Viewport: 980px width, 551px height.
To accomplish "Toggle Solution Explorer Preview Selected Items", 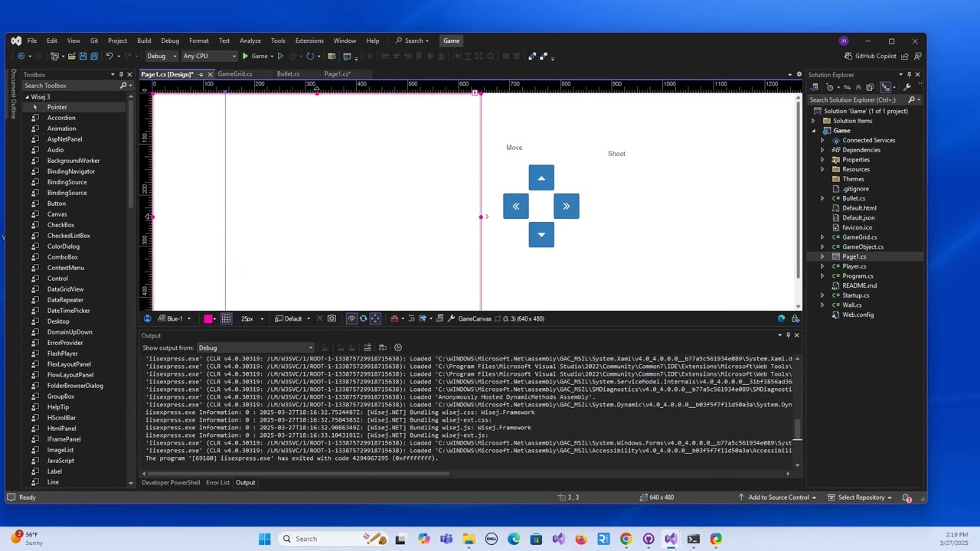I will coord(886,87).
